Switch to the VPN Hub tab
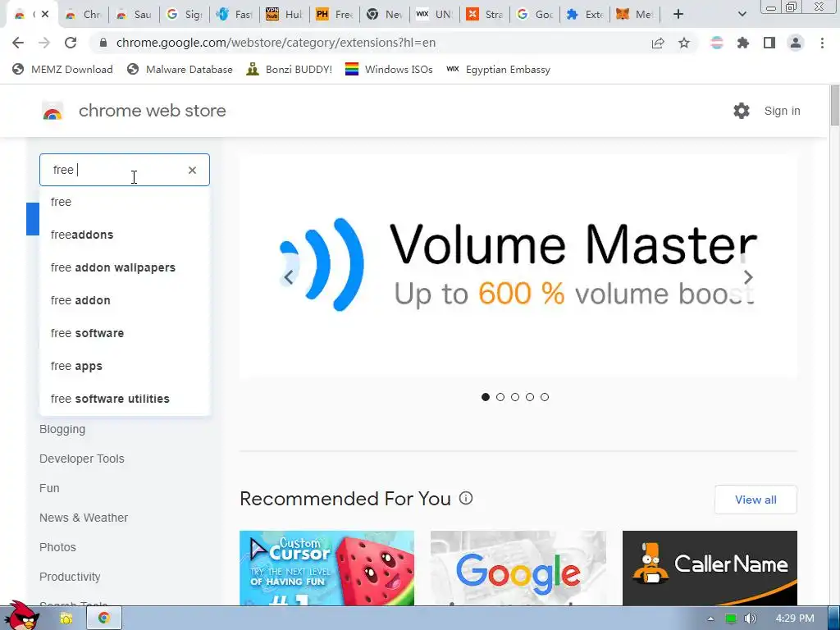 point(285,15)
